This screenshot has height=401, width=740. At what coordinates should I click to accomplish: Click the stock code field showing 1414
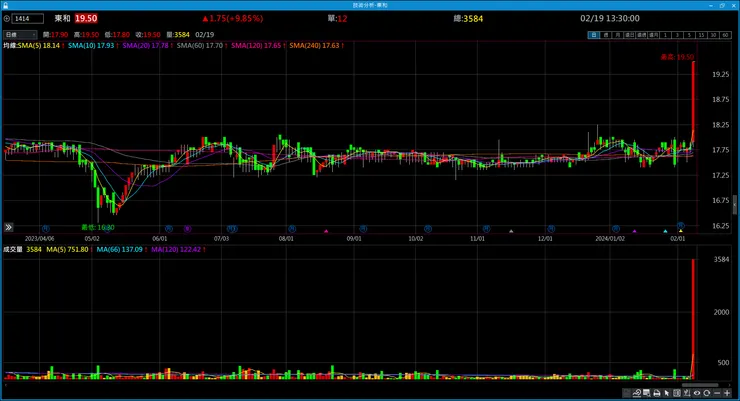[28, 18]
